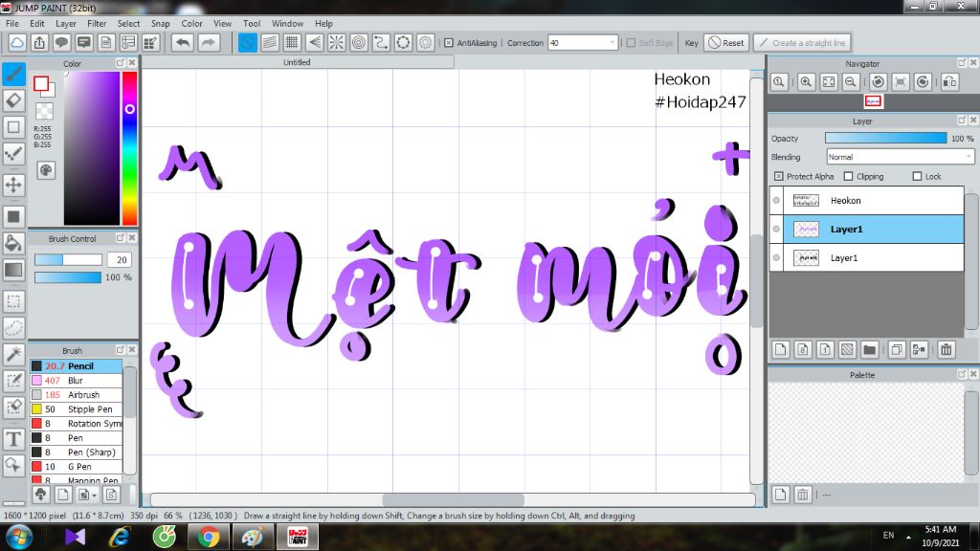This screenshot has width=980, height=551.
Task: Turn on parallel lines snap
Action: [269, 42]
